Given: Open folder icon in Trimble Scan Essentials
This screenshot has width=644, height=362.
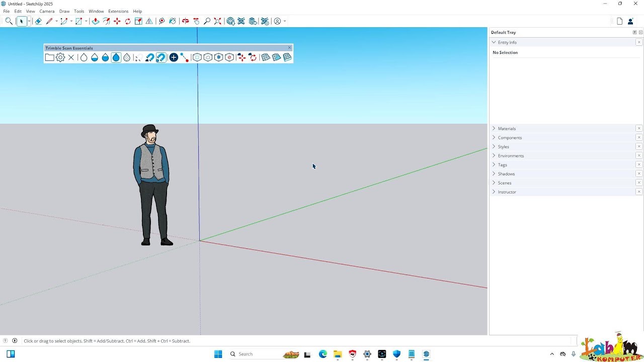Looking at the screenshot, I should 49,57.
